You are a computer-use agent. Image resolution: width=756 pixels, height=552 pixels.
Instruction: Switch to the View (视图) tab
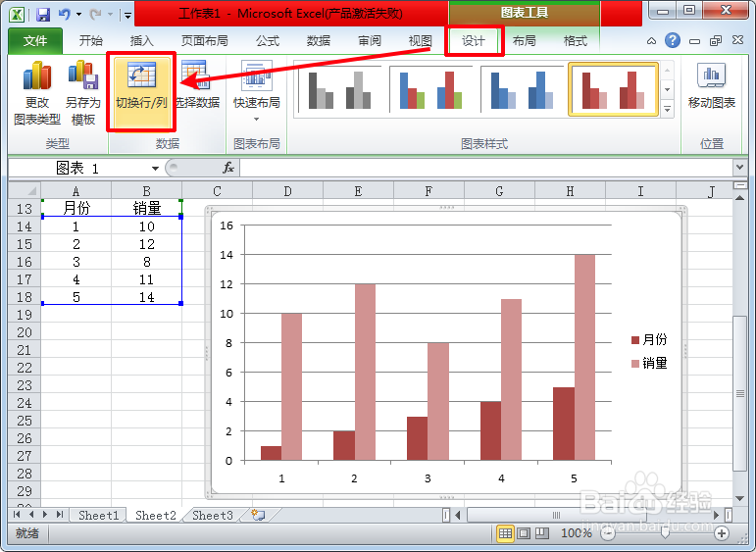(x=420, y=41)
